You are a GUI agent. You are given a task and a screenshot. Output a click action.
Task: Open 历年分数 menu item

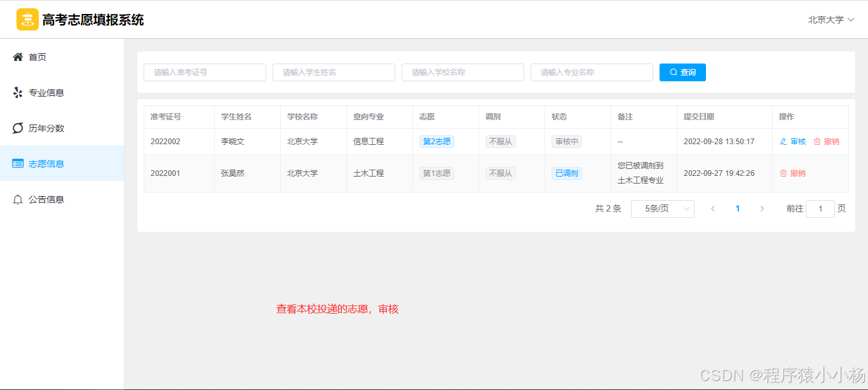coord(62,128)
